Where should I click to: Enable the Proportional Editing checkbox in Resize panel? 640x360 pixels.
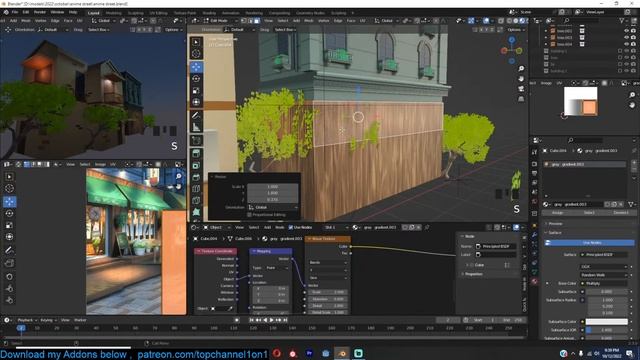249,215
